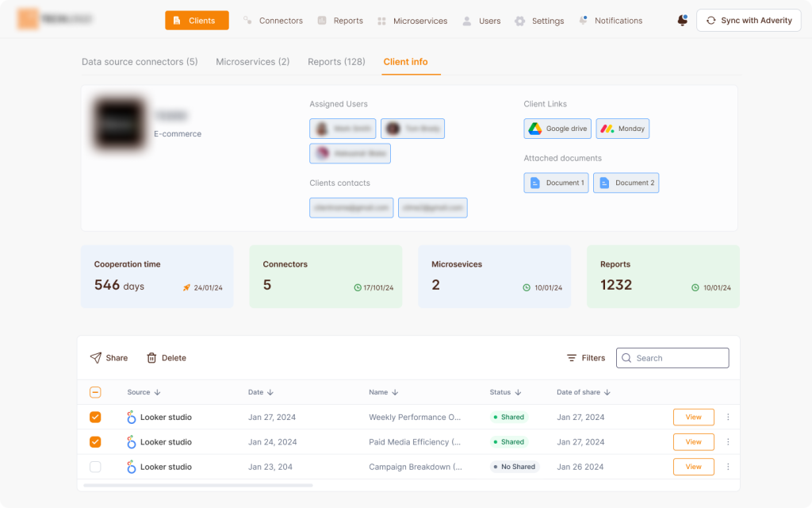Uncheck the Weekly Performance row checkbox
812x508 pixels.
(95, 417)
